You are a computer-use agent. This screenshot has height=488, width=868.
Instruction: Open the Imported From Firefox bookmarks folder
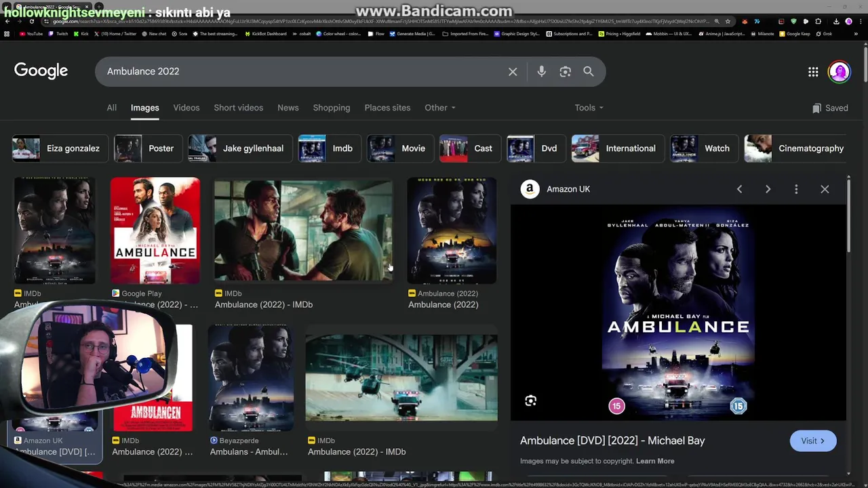coord(465,34)
